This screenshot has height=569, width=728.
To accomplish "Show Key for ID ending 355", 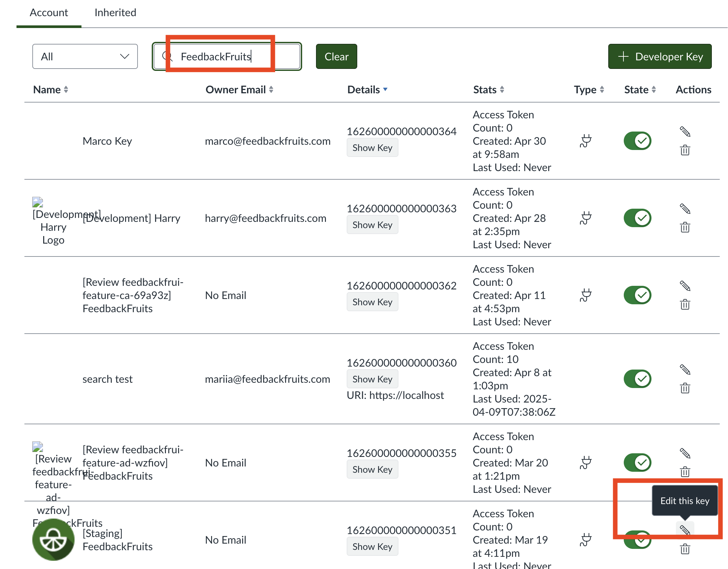I will click(x=372, y=469).
